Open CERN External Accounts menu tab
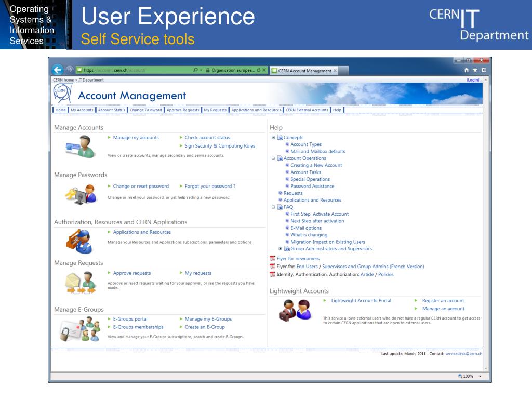Image resolution: width=532 pixels, height=399 pixels. (307, 110)
